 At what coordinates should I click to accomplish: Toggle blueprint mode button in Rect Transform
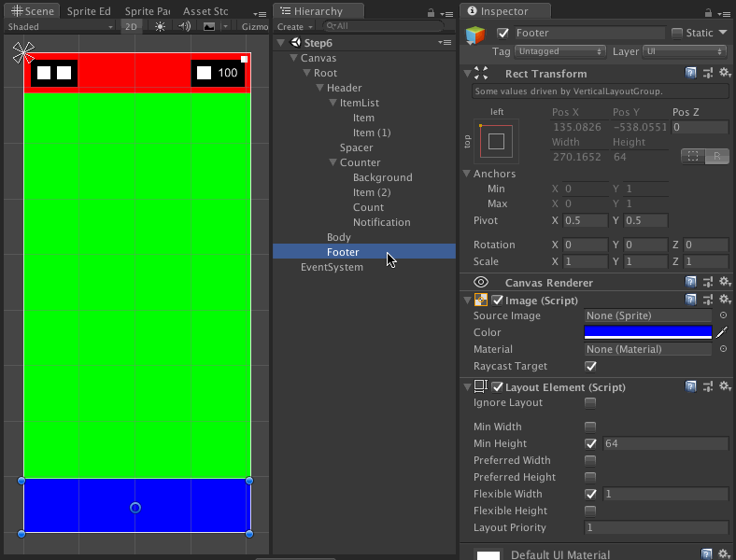693,156
